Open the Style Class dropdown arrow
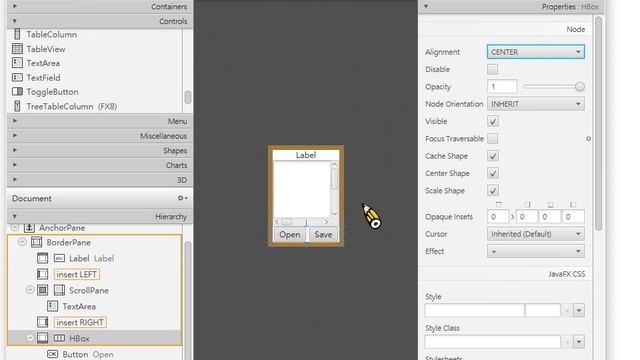 [579, 342]
